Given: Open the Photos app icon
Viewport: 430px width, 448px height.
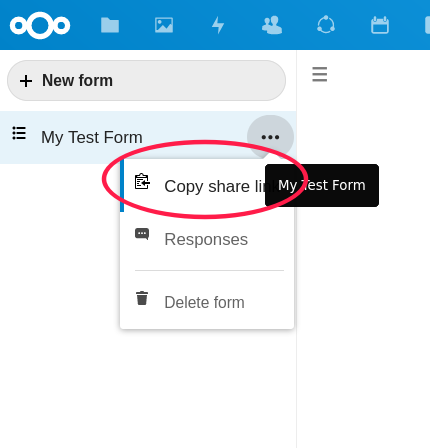Looking at the screenshot, I should click(164, 25).
